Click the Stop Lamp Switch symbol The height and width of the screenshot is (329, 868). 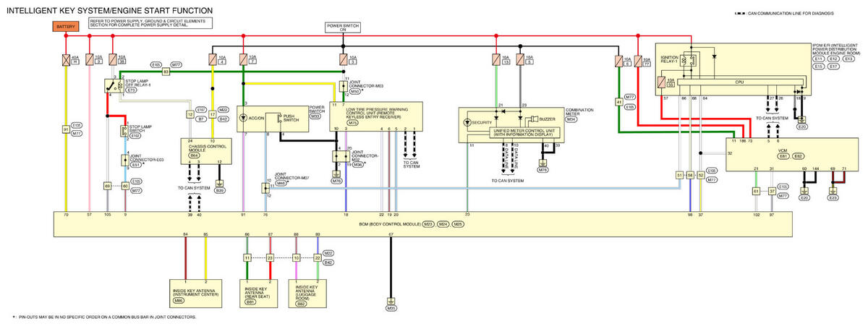point(123,132)
